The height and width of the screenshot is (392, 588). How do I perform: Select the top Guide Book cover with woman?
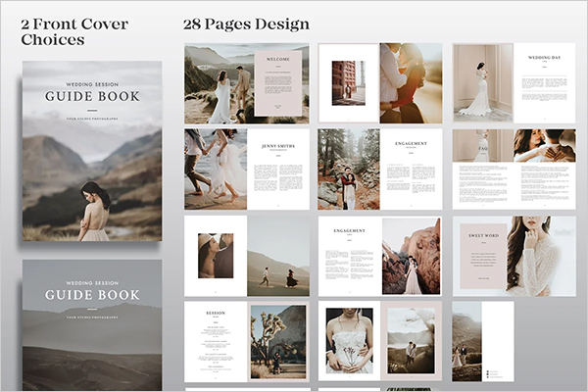pos(92,151)
